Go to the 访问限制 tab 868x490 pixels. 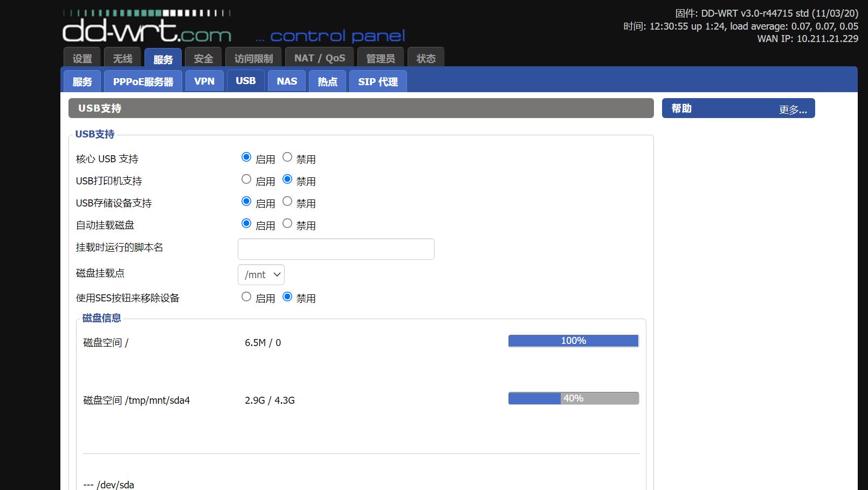pyautogui.click(x=253, y=58)
